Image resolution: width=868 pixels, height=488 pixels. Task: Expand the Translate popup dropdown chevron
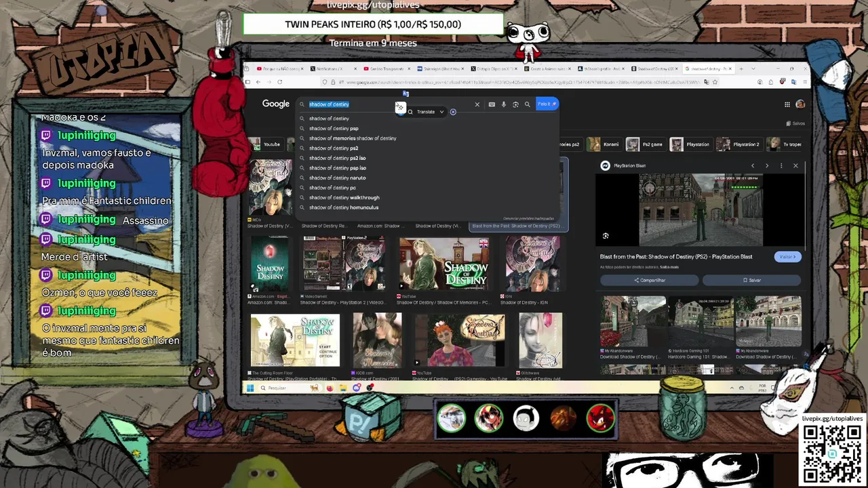point(441,112)
